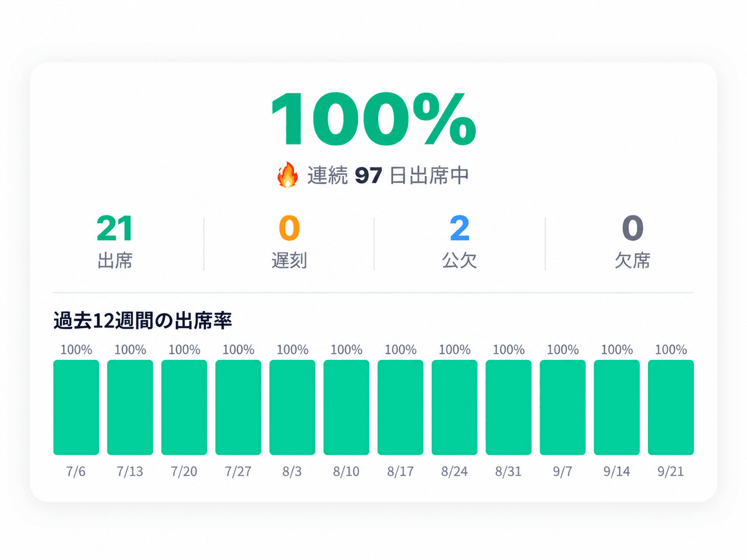Click the bar for week 8/24
This screenshot has height=560, width=747.
(454, 407)
